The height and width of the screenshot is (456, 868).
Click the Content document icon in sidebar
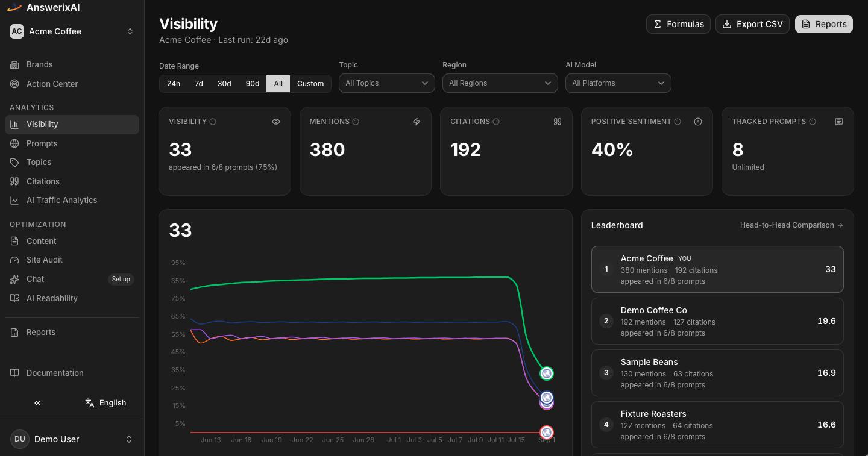[14, 241]
